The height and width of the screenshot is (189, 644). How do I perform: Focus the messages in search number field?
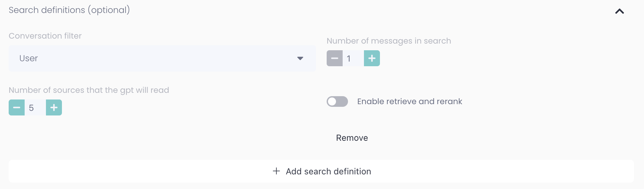click(353, 59)
